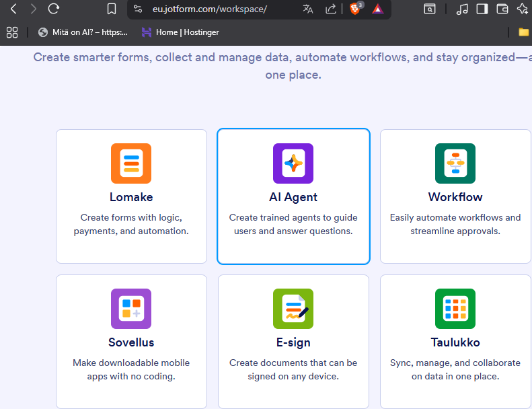Click the green E-sign document icon
The height and width of the screenshot is (409, 532).
(x=293, y=309)
